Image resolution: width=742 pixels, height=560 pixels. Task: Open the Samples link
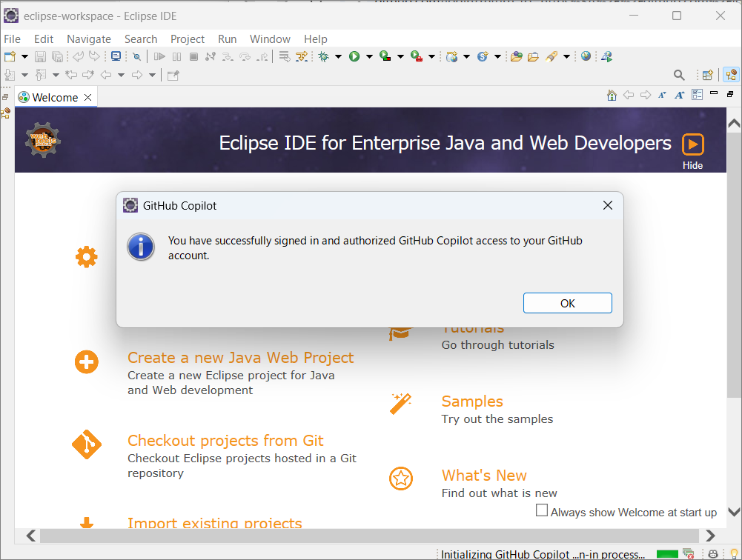point(472,401)
